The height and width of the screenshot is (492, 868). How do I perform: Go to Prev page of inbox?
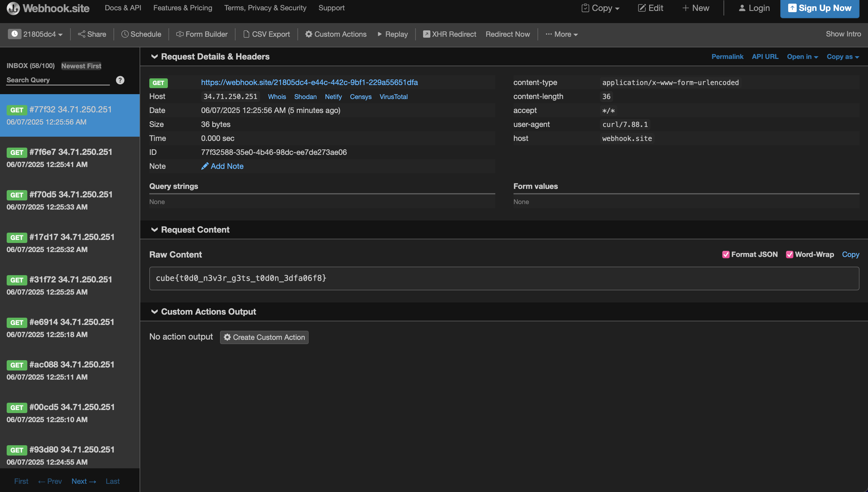tap(50, 481)
